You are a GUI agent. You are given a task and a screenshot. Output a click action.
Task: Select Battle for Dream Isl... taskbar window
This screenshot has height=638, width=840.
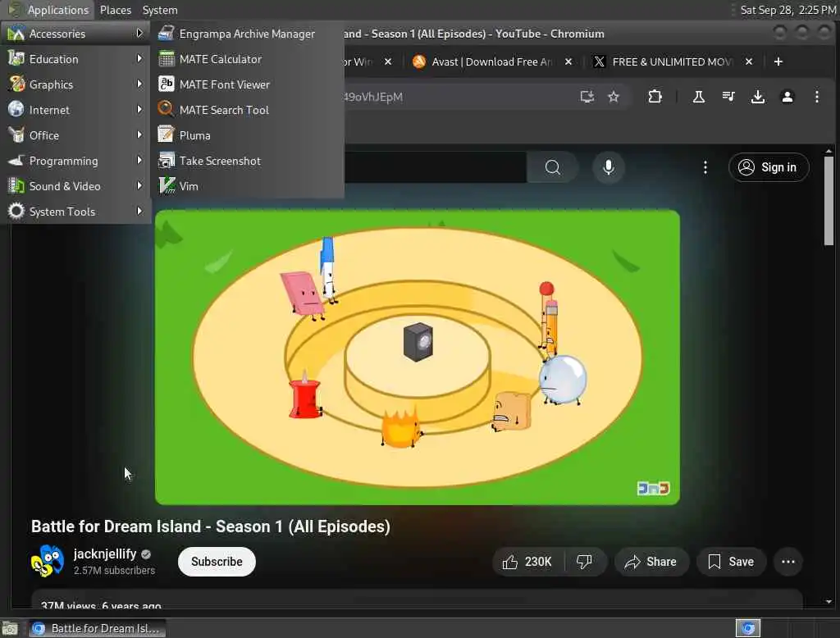[97, 628]
